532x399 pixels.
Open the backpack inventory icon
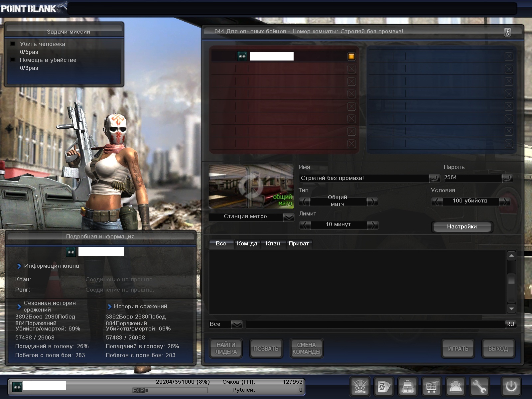(408, 386)
